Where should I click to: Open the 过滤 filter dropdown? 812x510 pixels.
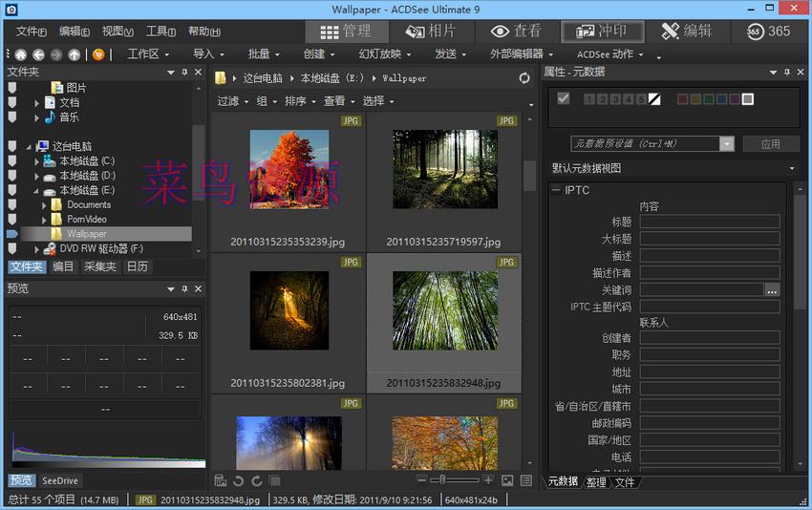pos(232,101)
